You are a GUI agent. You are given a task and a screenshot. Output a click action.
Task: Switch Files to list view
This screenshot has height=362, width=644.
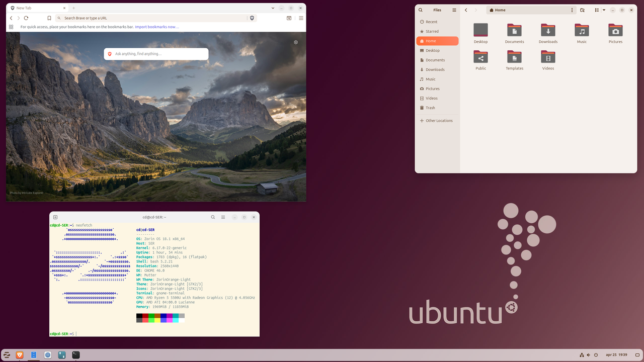pyautogui.click(x=596, y=10)
